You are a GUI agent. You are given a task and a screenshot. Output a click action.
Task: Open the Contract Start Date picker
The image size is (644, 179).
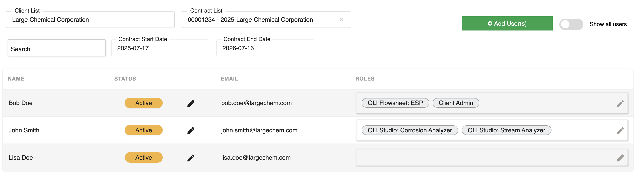[x=160, y=48]
